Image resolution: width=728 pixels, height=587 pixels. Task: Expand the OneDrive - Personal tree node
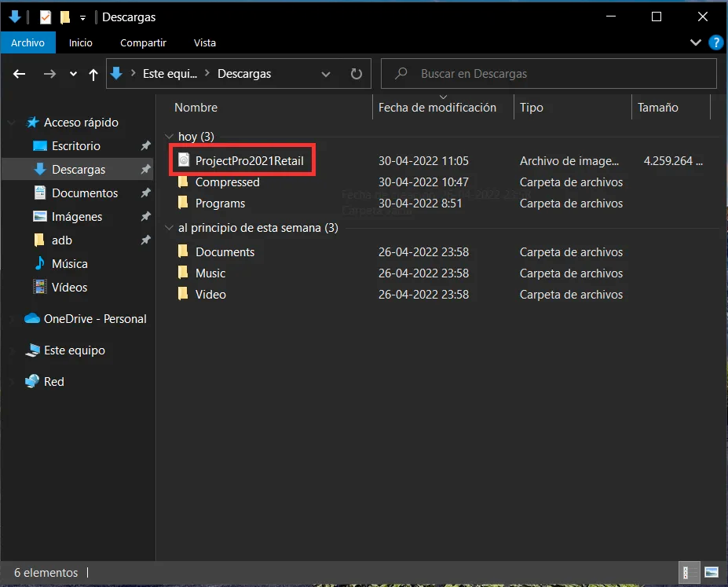(11, 319)
